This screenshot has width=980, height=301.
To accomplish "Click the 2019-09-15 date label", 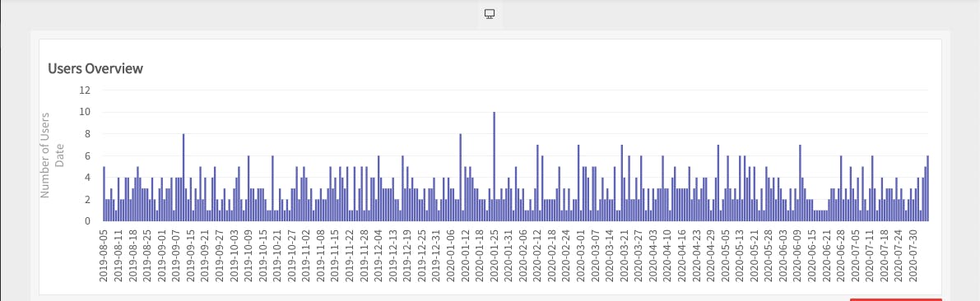I will pyautogui.click(x=191, y=256).
